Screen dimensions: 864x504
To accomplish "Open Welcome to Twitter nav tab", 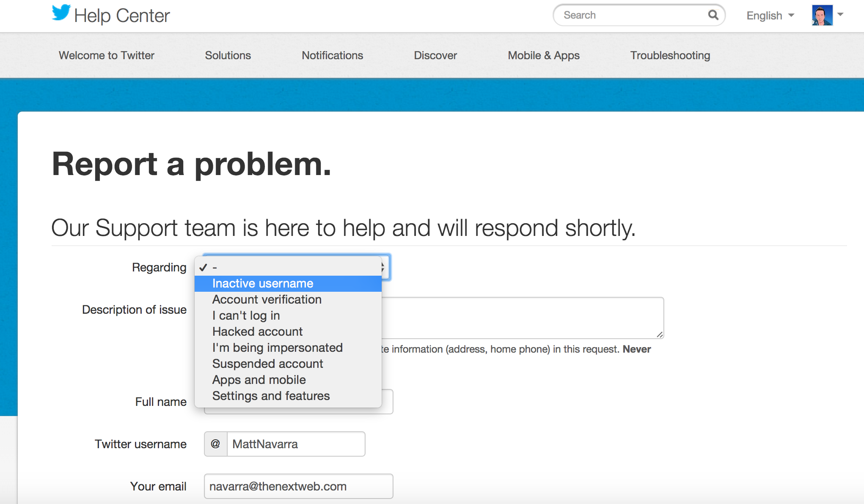I will tap(107, 55).
